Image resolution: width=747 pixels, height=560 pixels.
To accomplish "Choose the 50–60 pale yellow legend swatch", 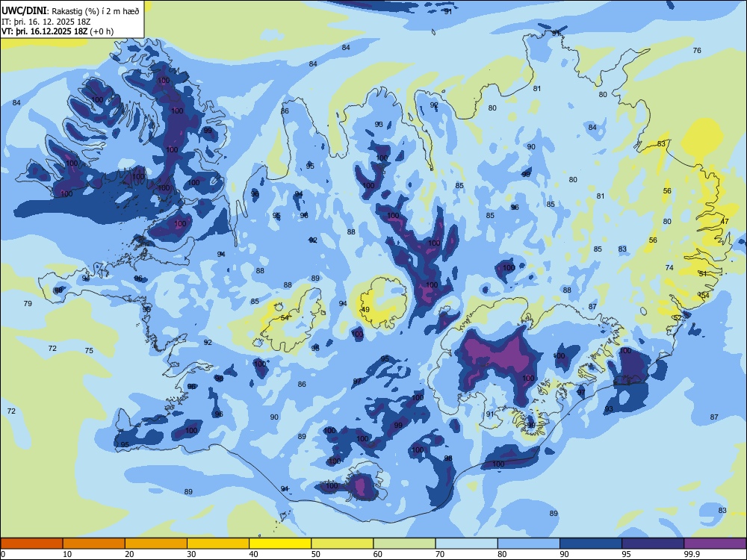I will click(342, 544).
